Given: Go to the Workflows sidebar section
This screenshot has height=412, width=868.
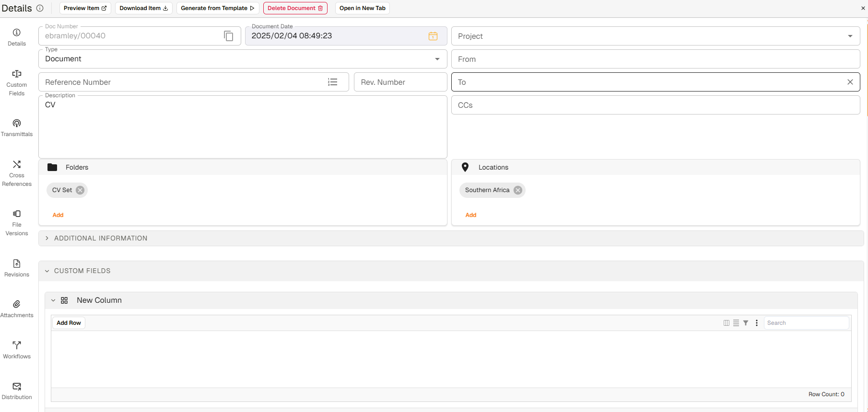Looking at the screenshot, I should point(17,350).
